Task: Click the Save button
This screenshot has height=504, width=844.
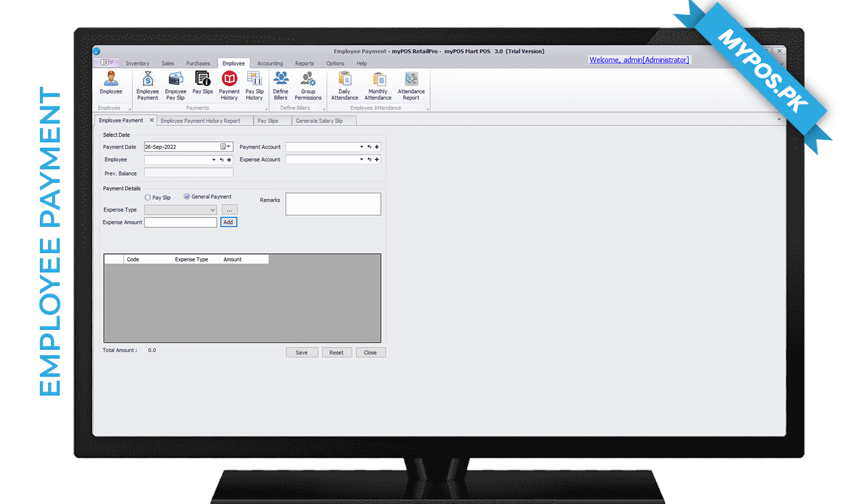Action: (x=302, y=353)
